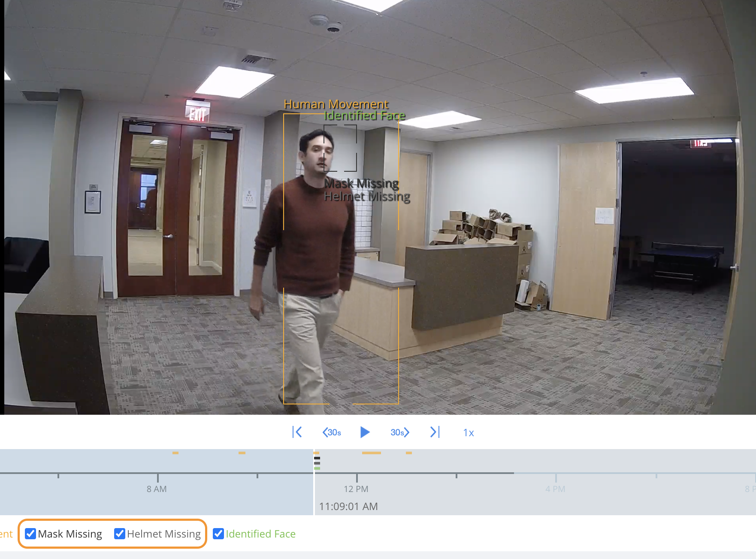This screenshot has height=559, width=756.
Task: Skip to the end of the recording
Action: [x=435, y=432]
